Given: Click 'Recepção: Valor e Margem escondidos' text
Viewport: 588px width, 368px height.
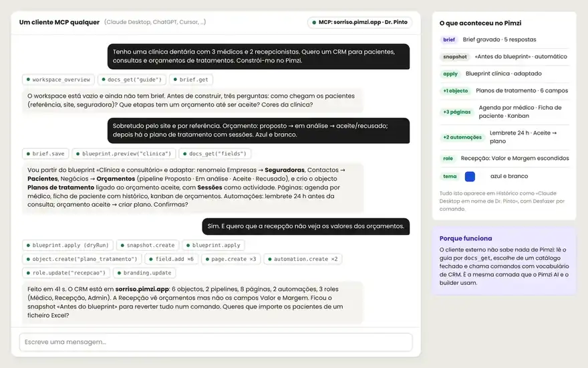Looking at the screenshot, I should pyautogui.click(x=515, y=158).
